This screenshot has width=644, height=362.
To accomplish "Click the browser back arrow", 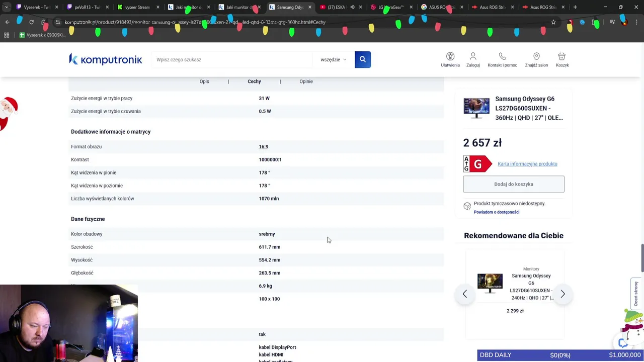I will tap(7, 22).
